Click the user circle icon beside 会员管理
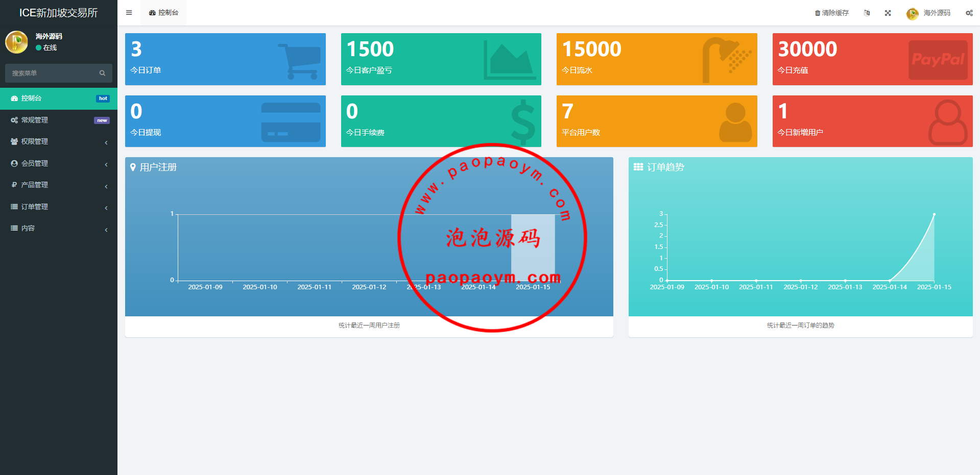 pyautogui.click(x=14, y=163)
